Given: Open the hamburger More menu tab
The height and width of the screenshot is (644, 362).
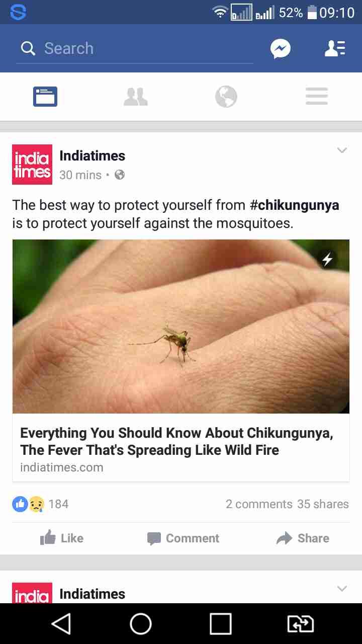Looking at the screenshot, I should pyautogui.click(x=317, y=96).
